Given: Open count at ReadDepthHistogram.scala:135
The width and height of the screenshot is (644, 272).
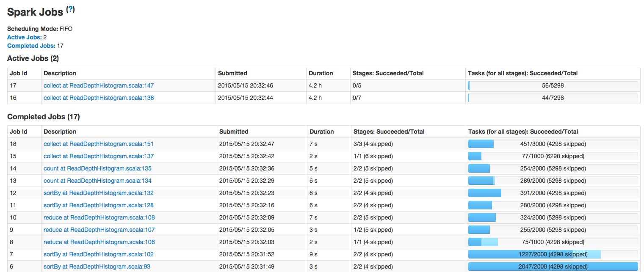Looking at the screenshot, I should click(97, 168).
